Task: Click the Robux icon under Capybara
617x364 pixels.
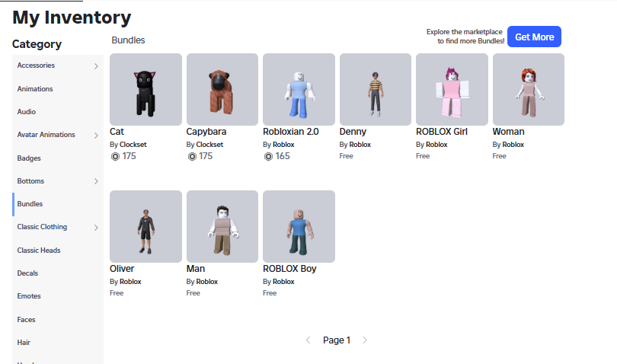Action: (x=192, y=157)
